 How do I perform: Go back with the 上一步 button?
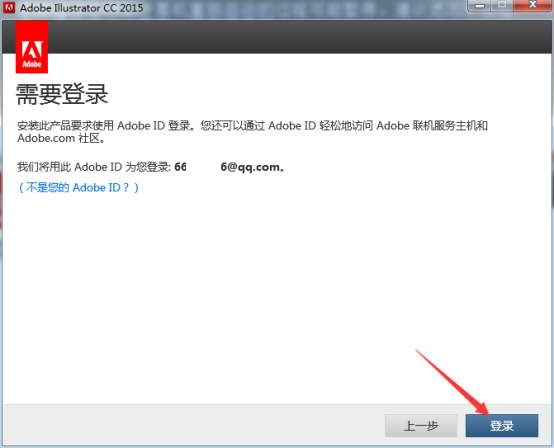[x=421, y=426]
